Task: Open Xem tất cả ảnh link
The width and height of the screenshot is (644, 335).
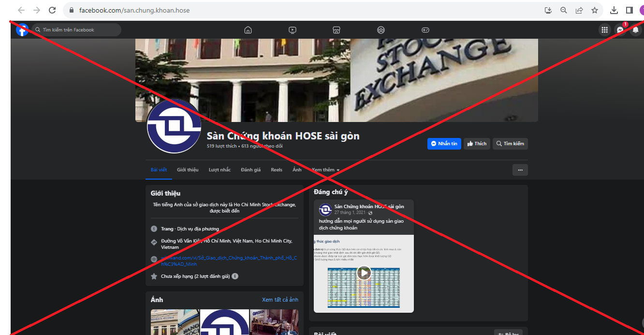Action: (x=280, y=299)
